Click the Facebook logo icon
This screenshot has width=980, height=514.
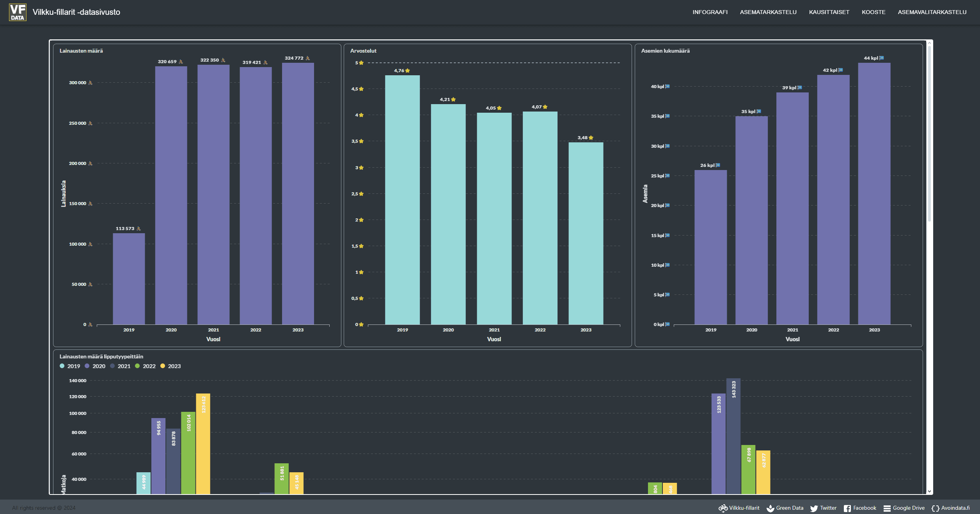[847, 508]
